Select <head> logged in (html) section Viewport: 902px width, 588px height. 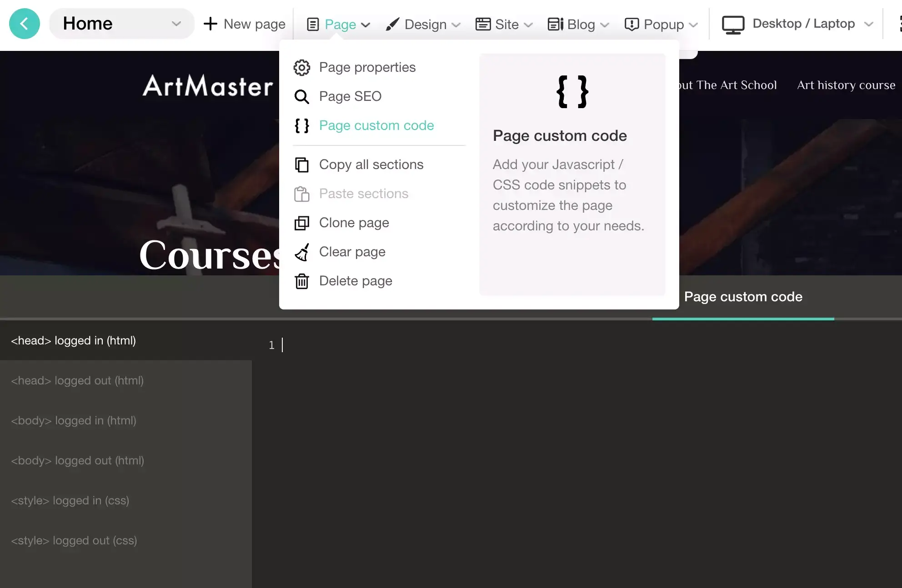tap(126, 340)
